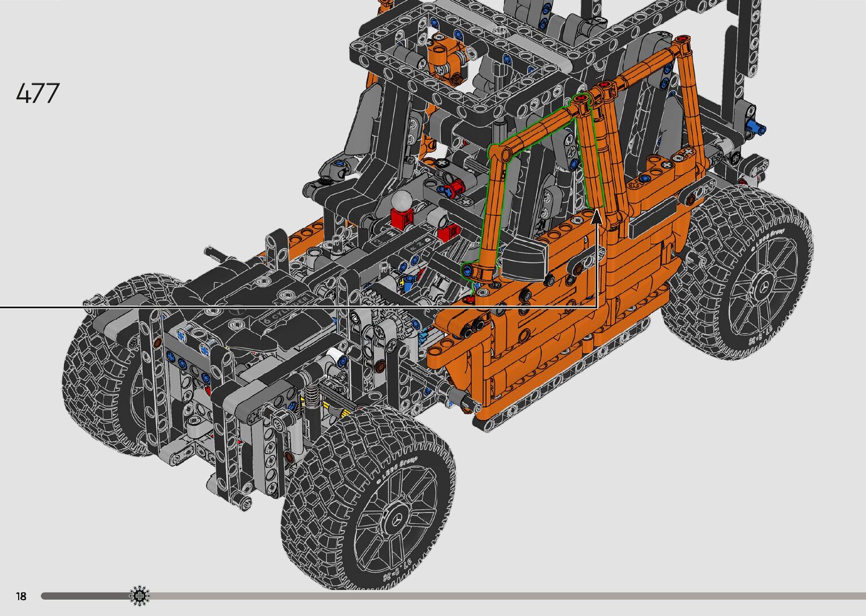Click the white ball gear shift knob
Image resolution: width=866 pixels, height=616 pixels.
[402, 200]
